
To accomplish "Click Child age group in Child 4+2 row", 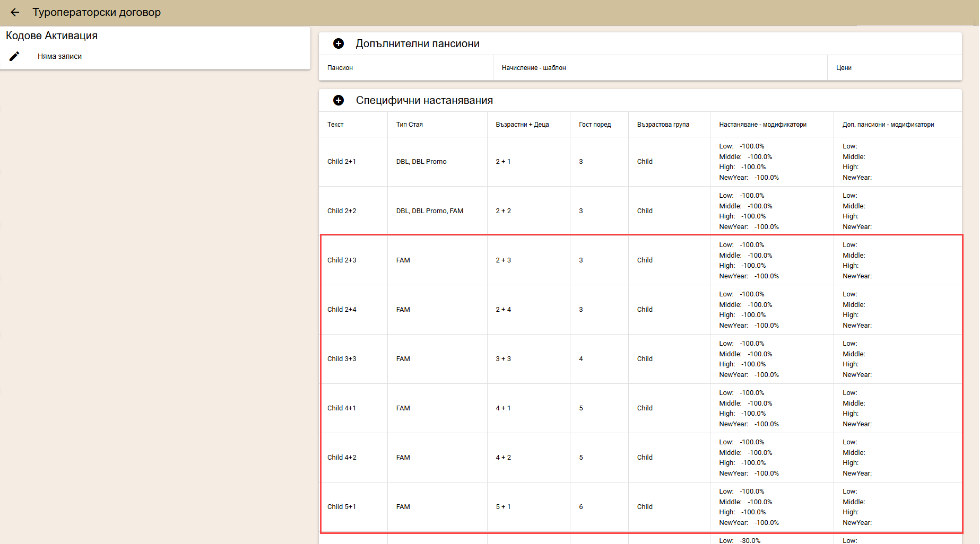I will coord(645,458).
